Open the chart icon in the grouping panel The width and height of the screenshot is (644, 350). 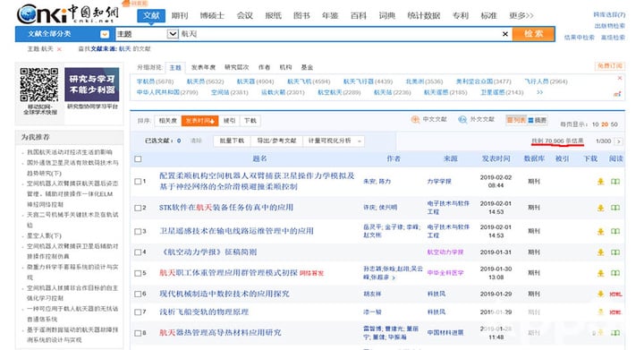point(617,94)
